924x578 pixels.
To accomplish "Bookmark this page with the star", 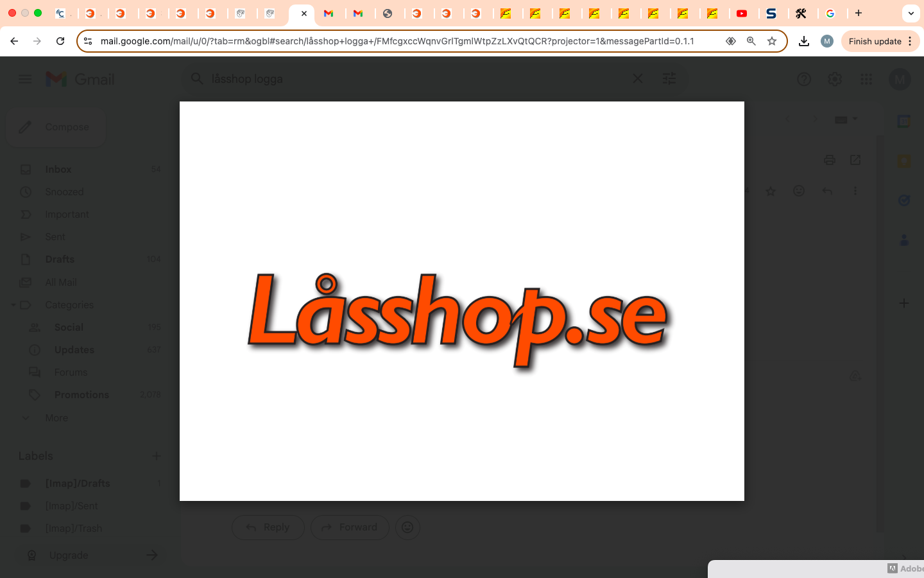I will coord(772,41).
